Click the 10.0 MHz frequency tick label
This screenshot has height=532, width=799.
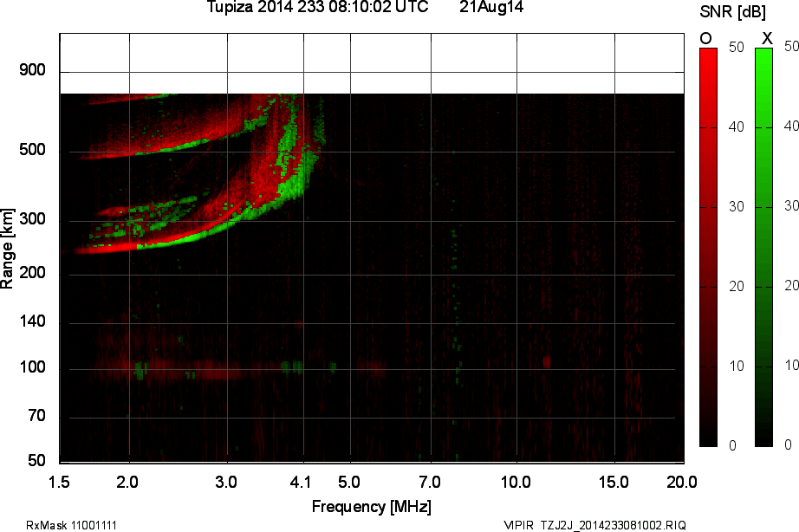516,481
